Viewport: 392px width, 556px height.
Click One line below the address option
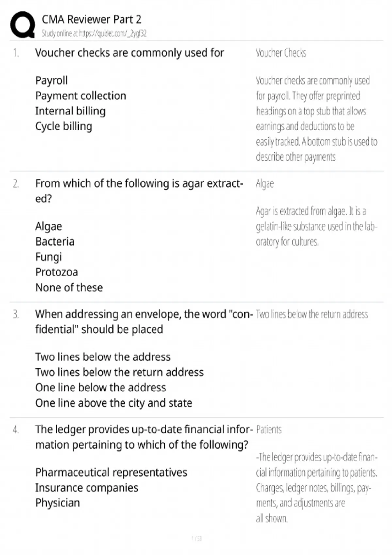click(x=101, y=387)
